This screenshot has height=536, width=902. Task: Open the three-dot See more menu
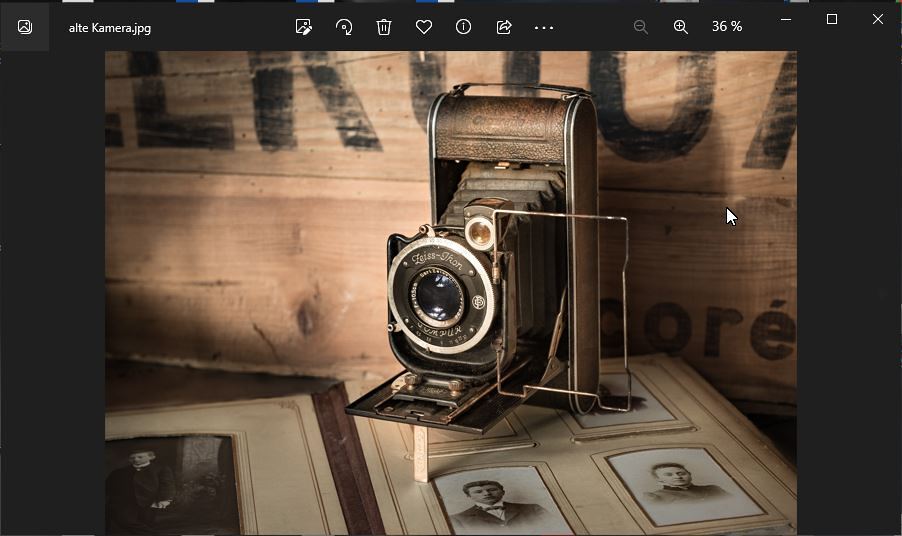pyautogui.click(x=544, y=27)
